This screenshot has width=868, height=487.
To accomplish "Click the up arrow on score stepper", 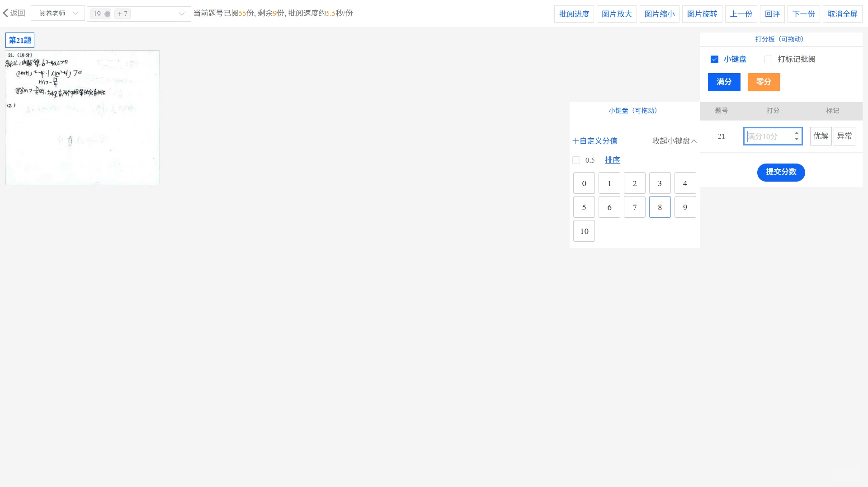I will 796,133.
